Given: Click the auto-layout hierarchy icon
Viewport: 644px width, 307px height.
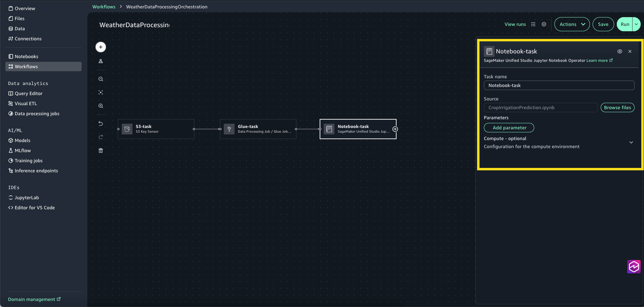Looking at the screenshot, I should pos(101,61).
